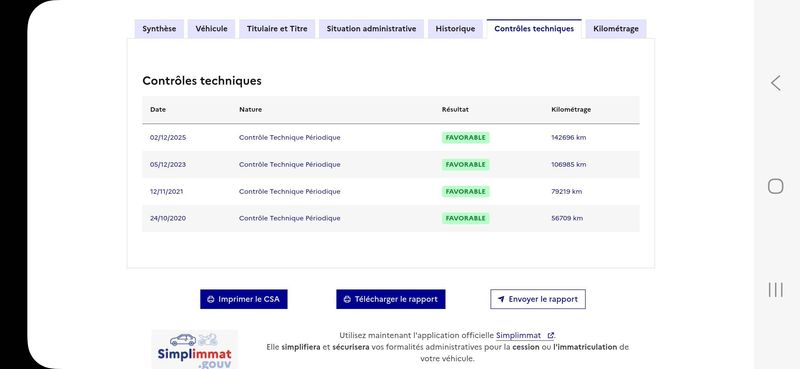Select the 24/10/2020 inspection row
Screen dimensions: 800x369
point(391,218)
